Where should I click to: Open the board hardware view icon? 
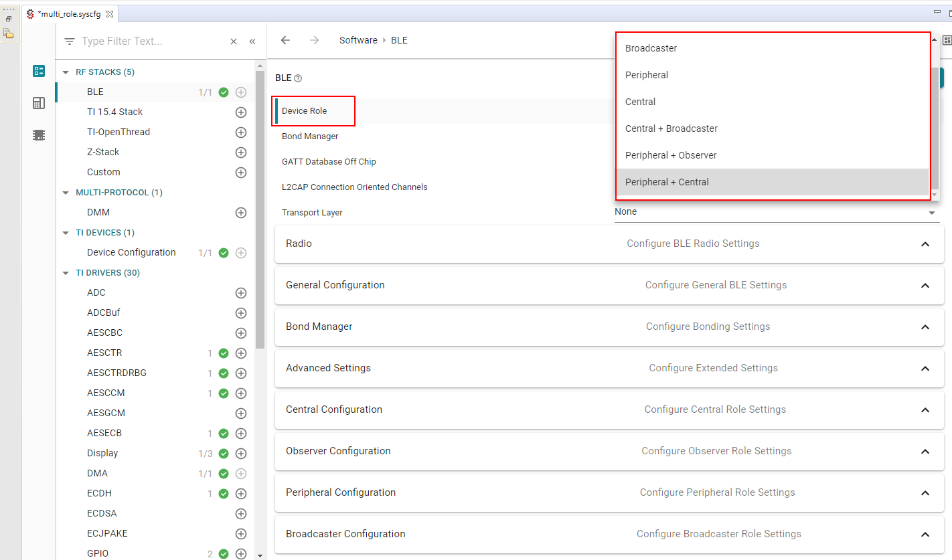click(x=39, y=103)
